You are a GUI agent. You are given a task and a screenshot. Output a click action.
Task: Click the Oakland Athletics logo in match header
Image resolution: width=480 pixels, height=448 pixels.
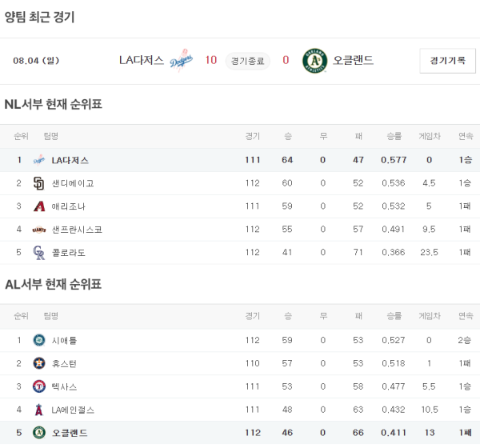[x=314, y=61]
